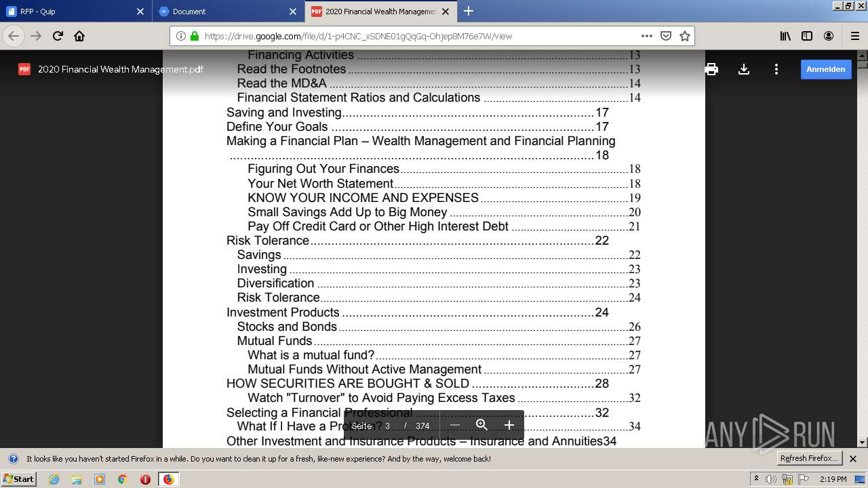Click the Risk Tolerance page 22 entry
Screen dimensions: 868x488
[x=418, y=241]
